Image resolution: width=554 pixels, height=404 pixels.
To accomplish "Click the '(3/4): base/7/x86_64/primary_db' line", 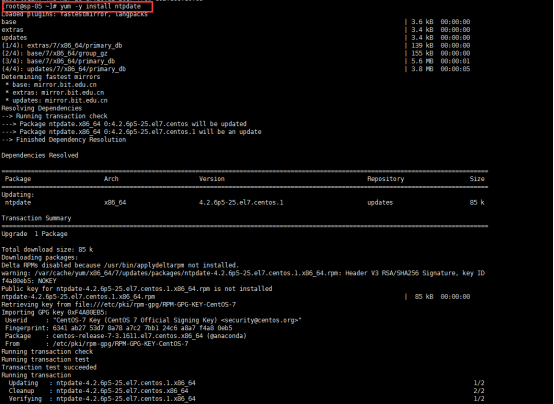I will click(58, 61).
